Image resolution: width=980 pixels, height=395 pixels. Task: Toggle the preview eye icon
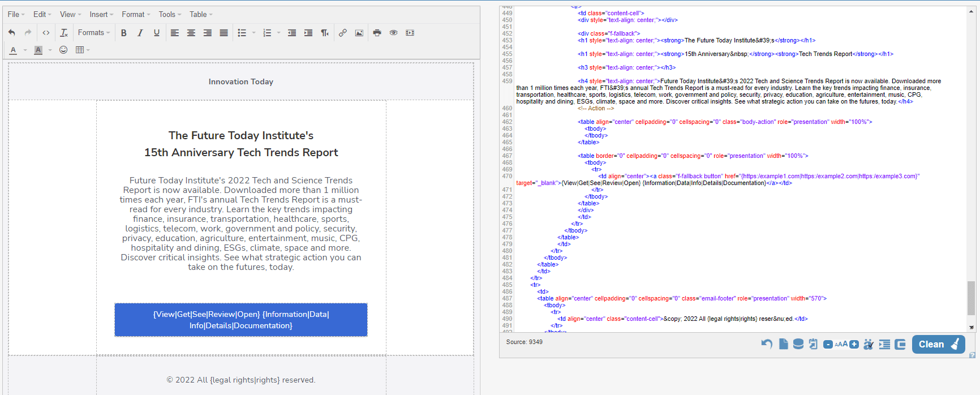(394, 33)
